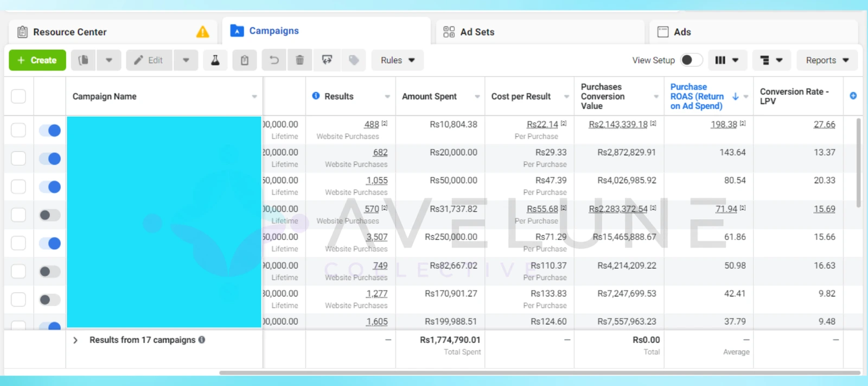868x386 pixels.
Task: Click the vertical scrollbar on the right
Action: 858,163
